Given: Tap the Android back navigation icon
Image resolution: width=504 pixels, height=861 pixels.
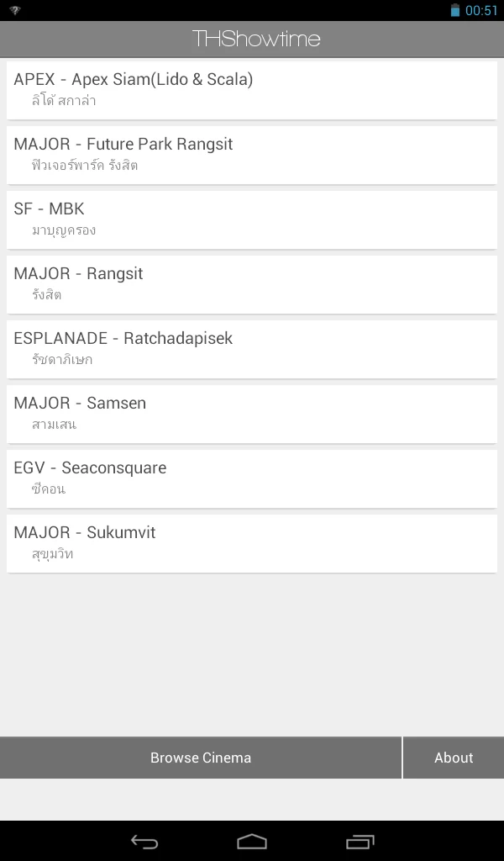Looking at the screenshot, I should (144, 841).
